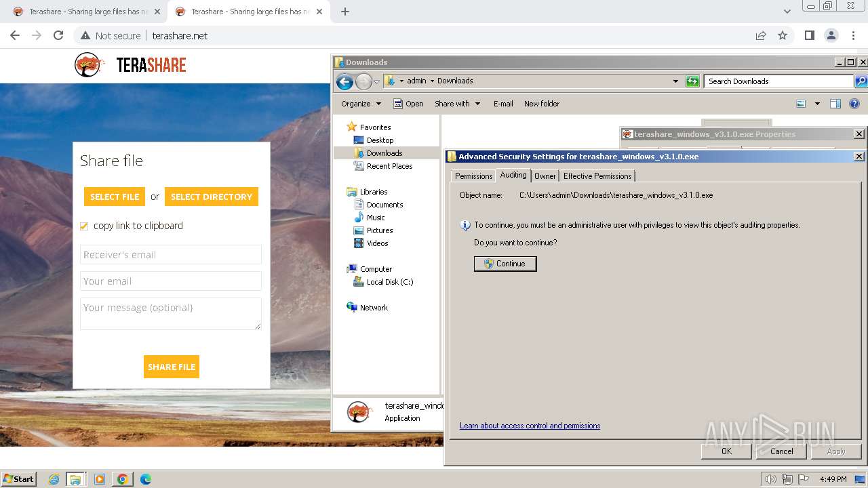The width and height of the screenshot is (868, 488).
Task: Focus the Receiver's email field
Action: tap(171, 255)
